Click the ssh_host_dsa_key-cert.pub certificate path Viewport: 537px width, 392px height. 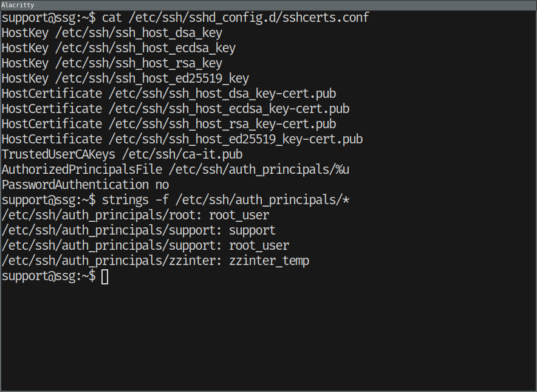point(222,94)
